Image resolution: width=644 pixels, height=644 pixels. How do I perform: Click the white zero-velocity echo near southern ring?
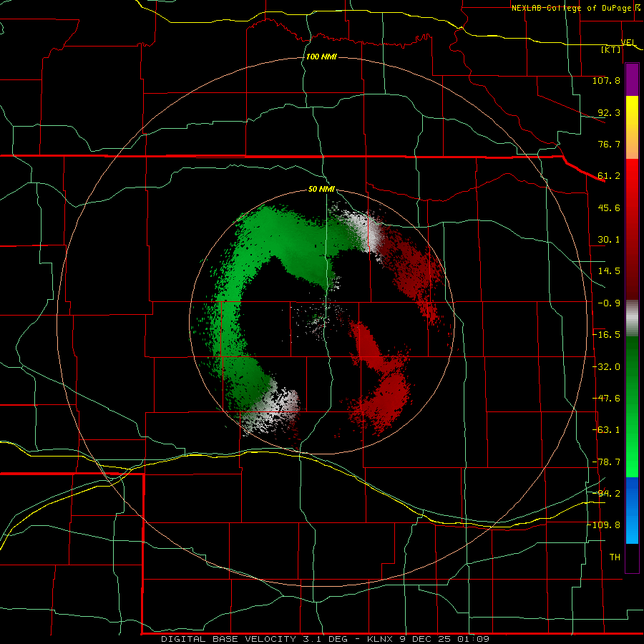coord(273,409)
